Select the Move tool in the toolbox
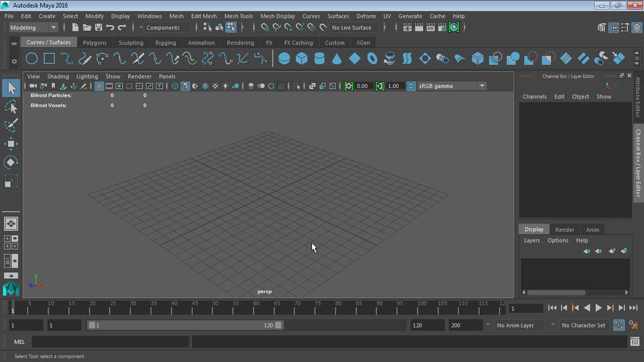644x362 pixels. point(11,143)
